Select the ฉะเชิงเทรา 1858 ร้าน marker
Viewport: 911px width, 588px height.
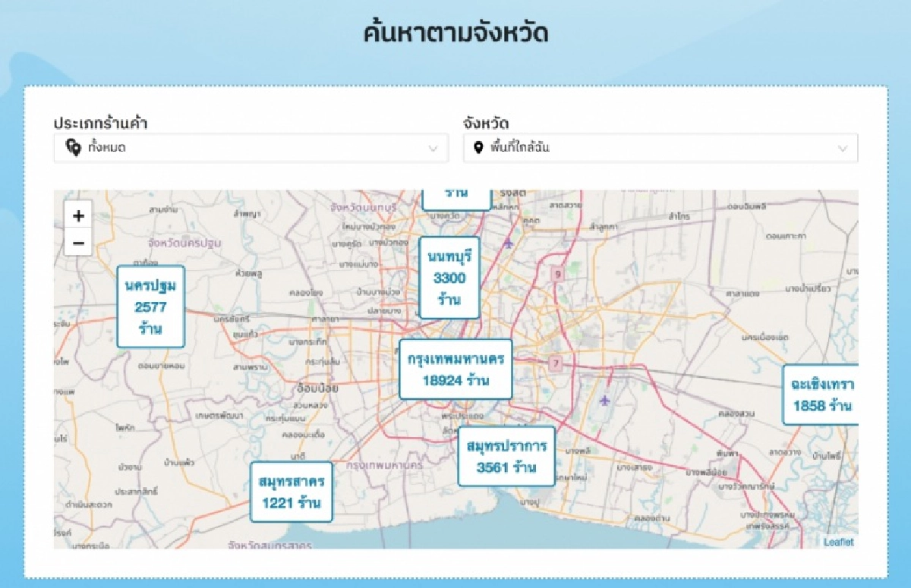[821, 395]
